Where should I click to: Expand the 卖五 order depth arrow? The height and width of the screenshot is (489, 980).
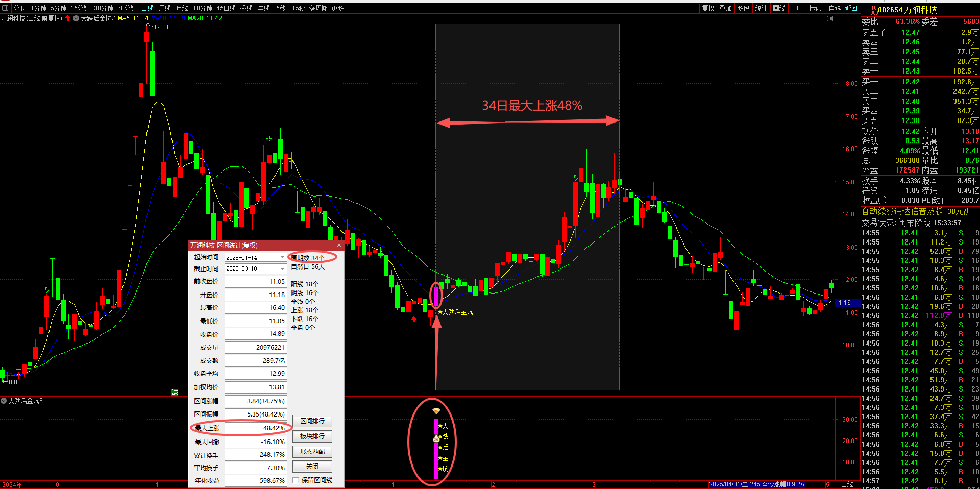[883, 32]
